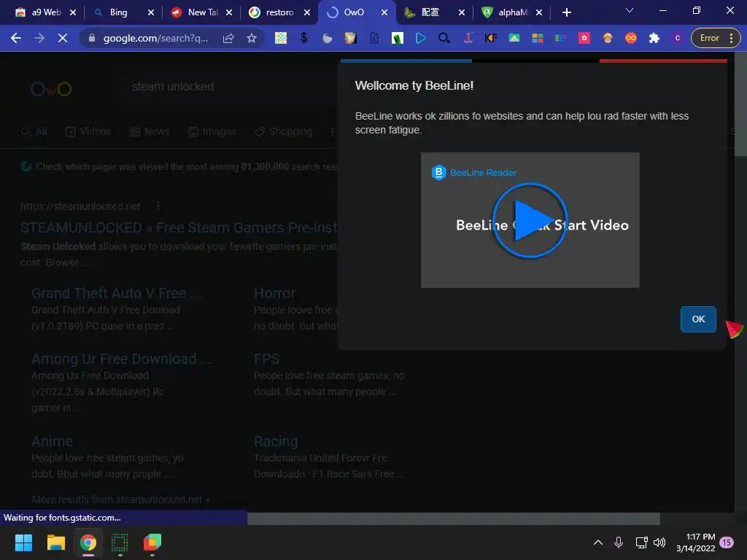This screenshot has width=747, height=560.
Task: Open notification center badge 15
Action: 726,542
